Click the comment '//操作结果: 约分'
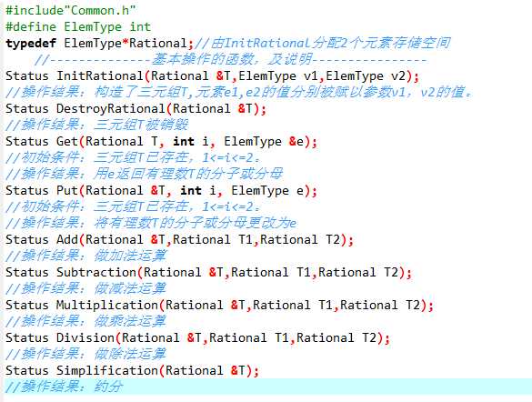The image size is (532, 402). (64, 387)
